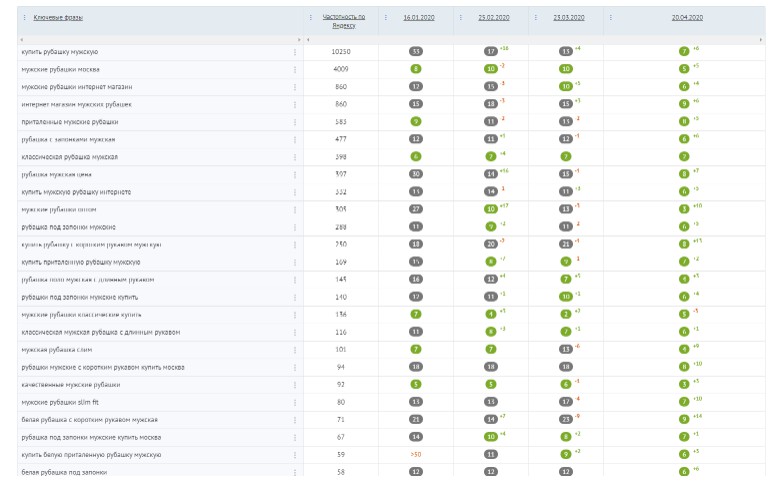Open column menu dots beside 20.04.2020 header
This screenshot has width=775, height=498.
[610, 18]
